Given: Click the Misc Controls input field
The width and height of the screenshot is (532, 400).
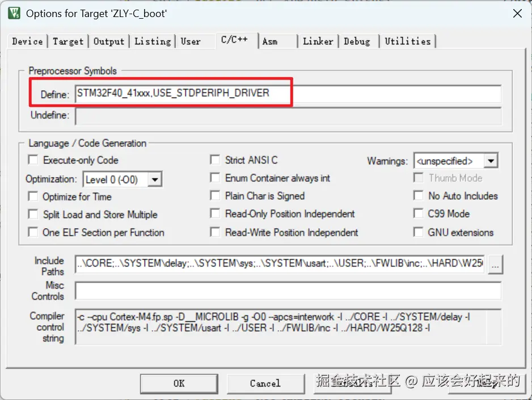Looking at the screenshot, I should pos(288,290).
